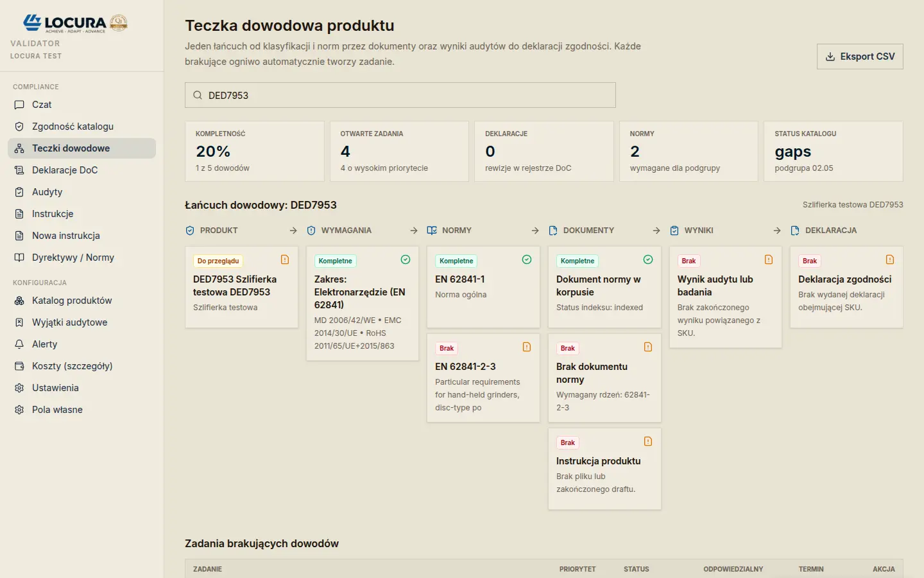Click the Deklaracje DoC sidebar icon
Screen dimensions: 924x578
(19, 170)
